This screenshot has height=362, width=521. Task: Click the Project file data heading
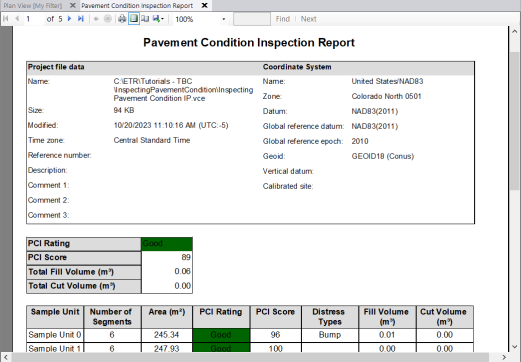click(x=56, y=67)
